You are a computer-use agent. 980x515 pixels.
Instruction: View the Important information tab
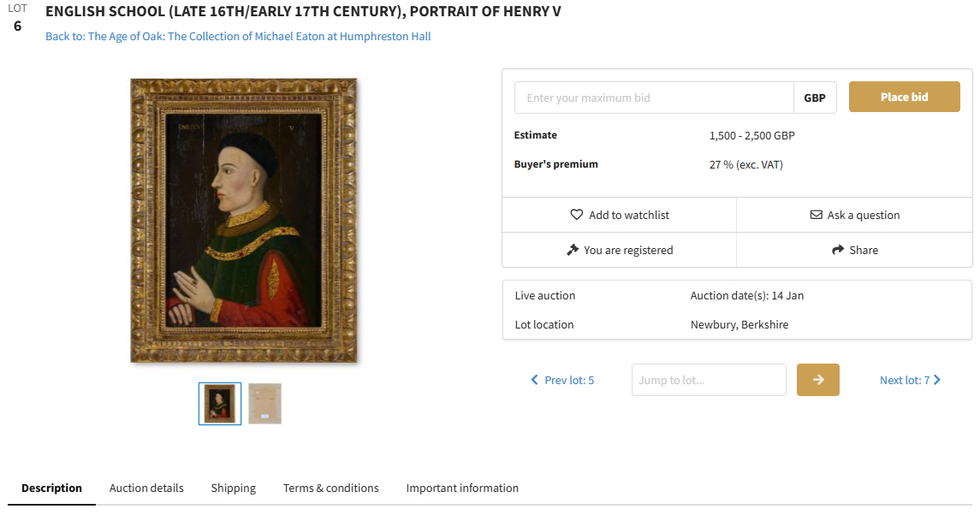462,488
